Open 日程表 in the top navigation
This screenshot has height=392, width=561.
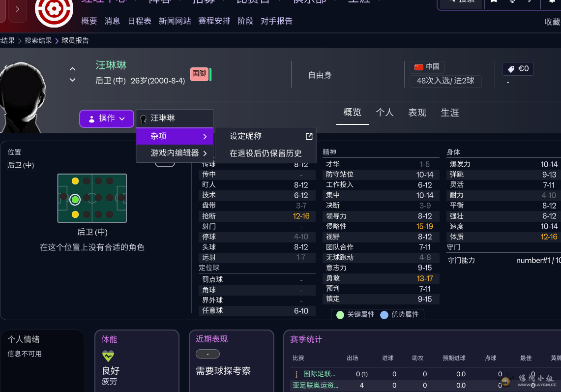click(x=140, y=21)
